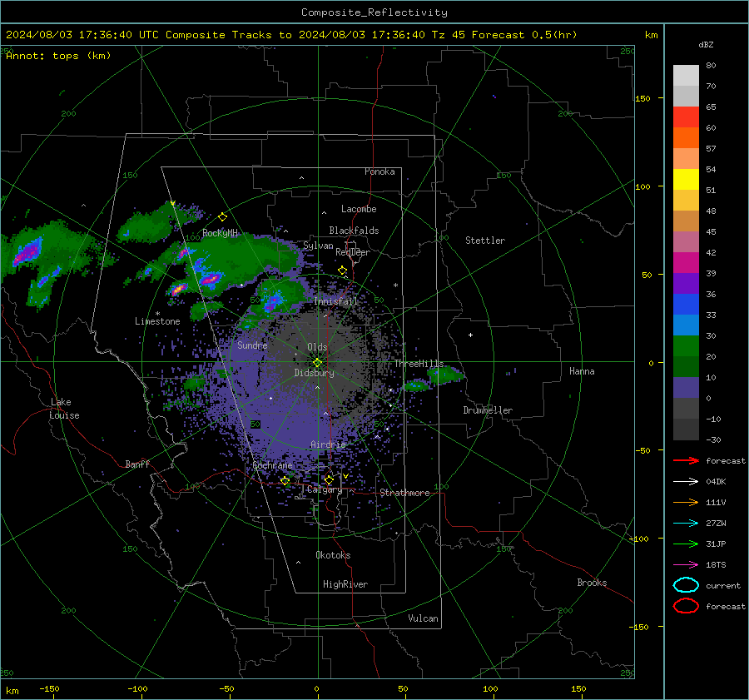Click the green 31JP arrow in legend
The width and height of the screenshot is (749, 700).
coord(686,544)
